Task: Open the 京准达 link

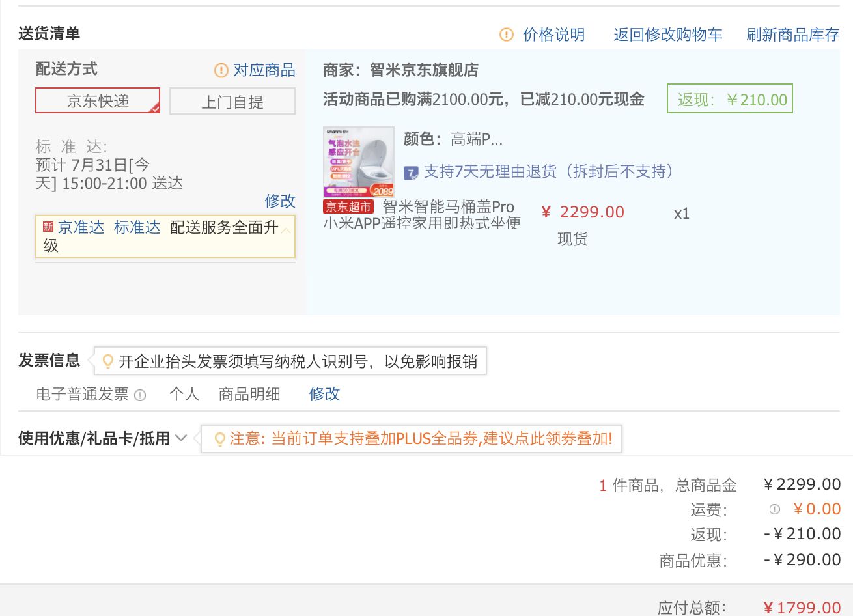Action: point(81,227)
